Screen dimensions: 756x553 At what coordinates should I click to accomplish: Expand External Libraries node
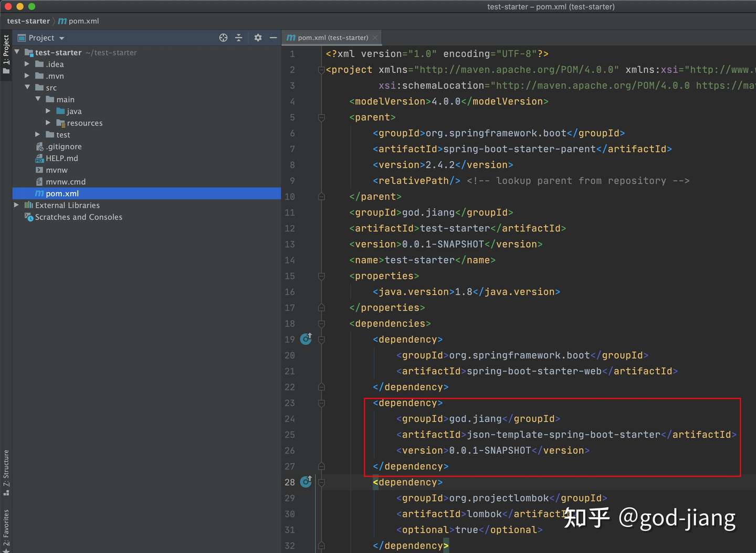pos(16,205)
